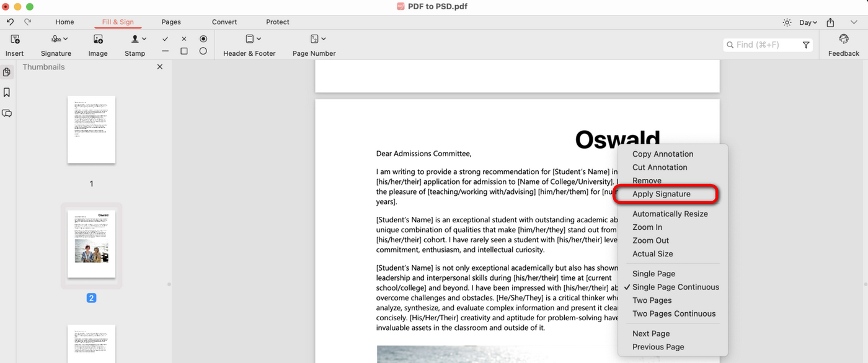Viewport: 868px width, 363px height.
Task: Select the filled radio dot tool
Action: [x=203, y=39]
